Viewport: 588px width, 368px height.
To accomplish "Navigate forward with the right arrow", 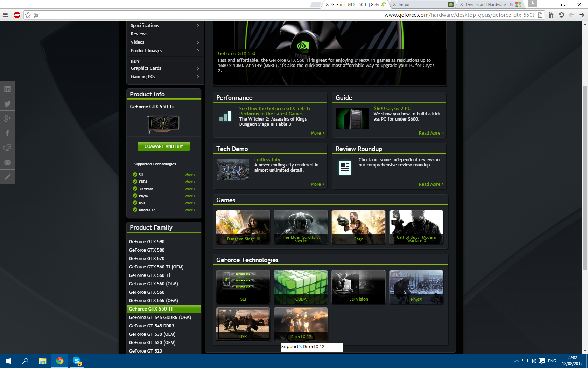I will (x=582, y=15).
